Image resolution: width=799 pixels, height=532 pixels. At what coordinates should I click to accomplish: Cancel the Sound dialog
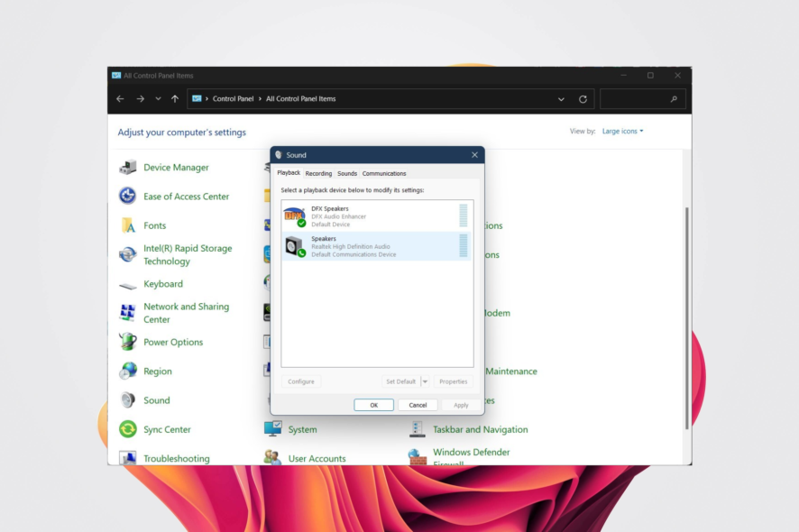click(418, 405)
